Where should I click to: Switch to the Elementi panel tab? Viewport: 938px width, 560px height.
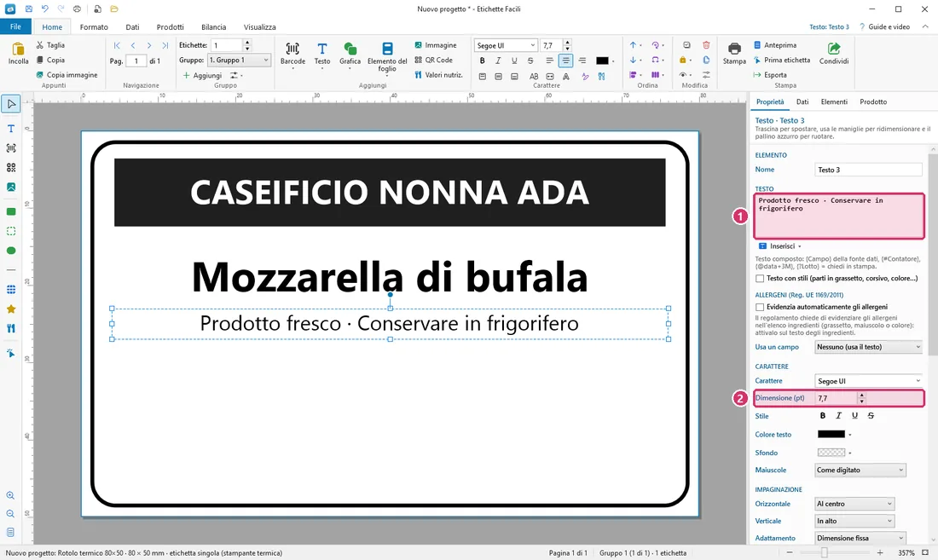[834, 101]
